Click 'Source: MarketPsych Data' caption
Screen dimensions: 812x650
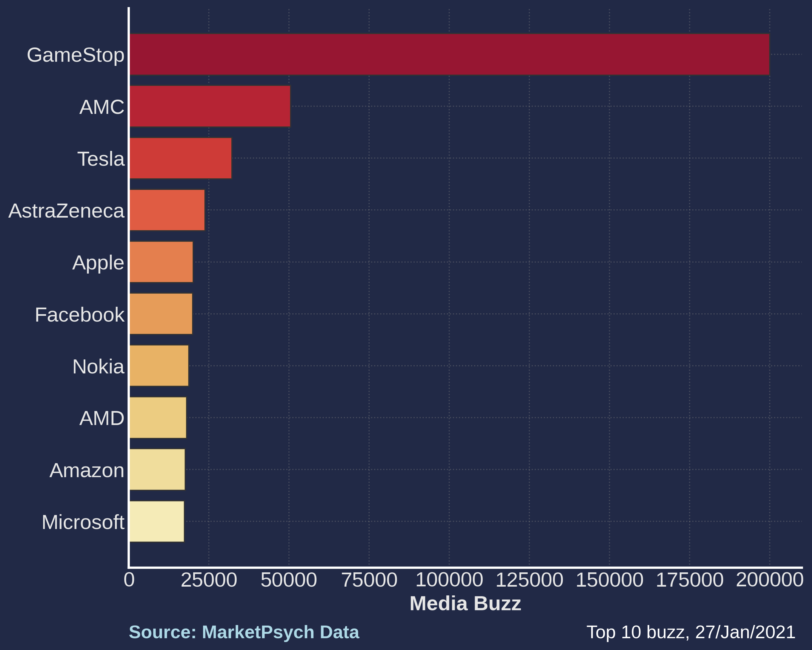[244, 633]
